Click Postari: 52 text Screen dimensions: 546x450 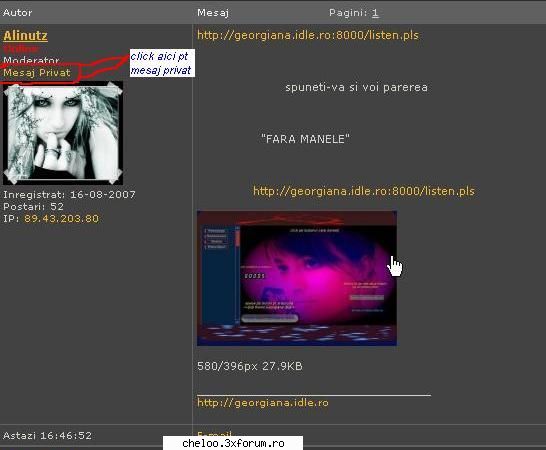pyautogui.click(x=33, y=207)
